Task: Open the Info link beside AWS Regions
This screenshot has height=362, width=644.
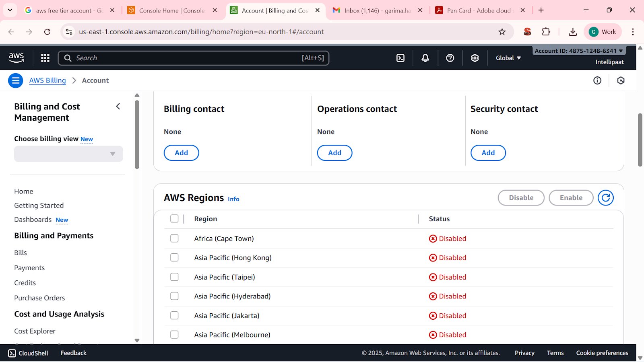Action: point(233,199)
